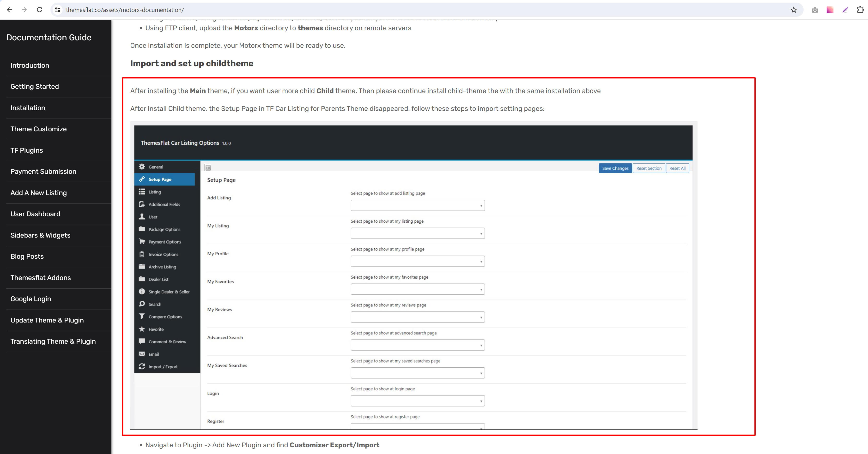Click the Archive Listing folder icon
Image resolution: width=868 pixels, height=454 pixels.
pyautogui.click(x=142, y=266)
